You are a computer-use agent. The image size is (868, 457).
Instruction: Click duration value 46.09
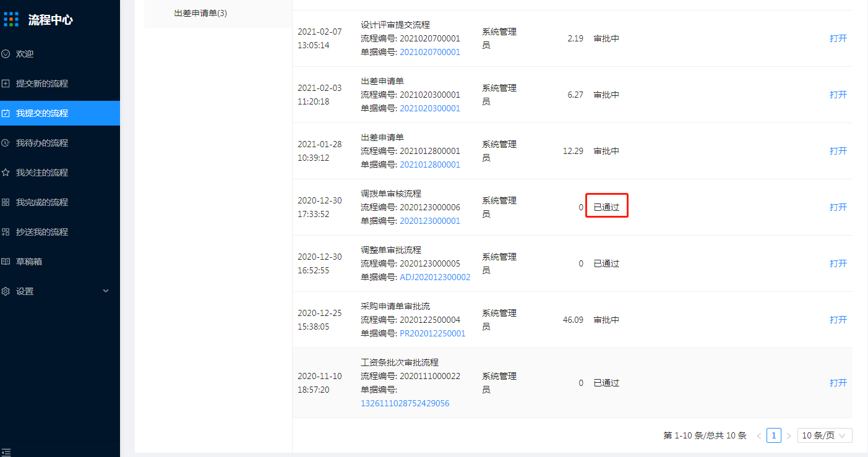[573, 320]
